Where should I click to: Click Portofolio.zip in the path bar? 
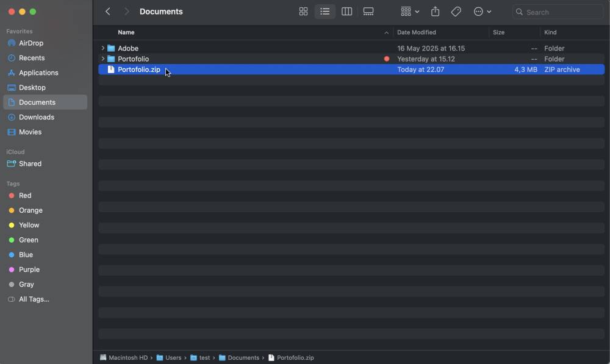click(x=291, y=358)
